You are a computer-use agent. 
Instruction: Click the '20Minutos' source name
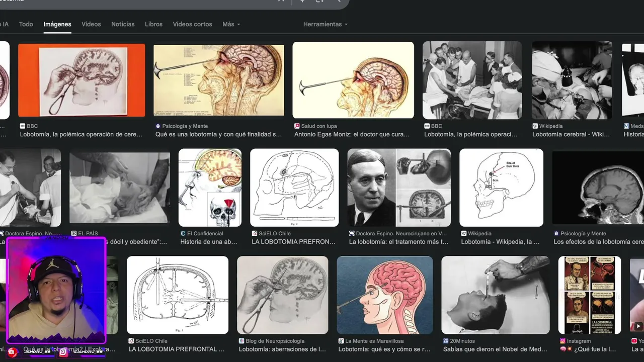coord(462,341)
